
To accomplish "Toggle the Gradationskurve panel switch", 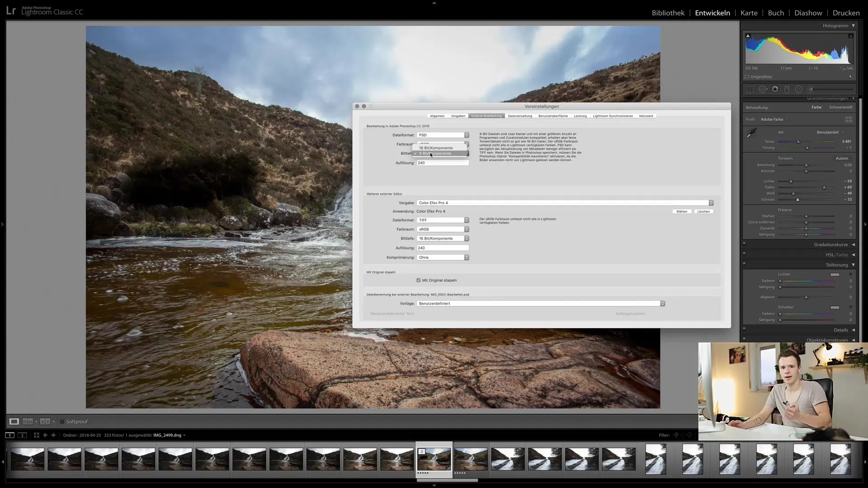I will [744, 243].
